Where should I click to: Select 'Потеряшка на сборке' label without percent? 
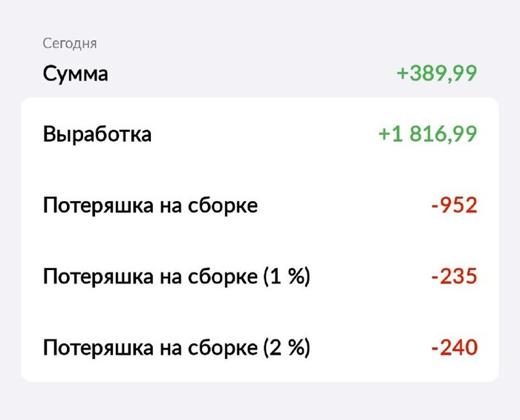150,206
